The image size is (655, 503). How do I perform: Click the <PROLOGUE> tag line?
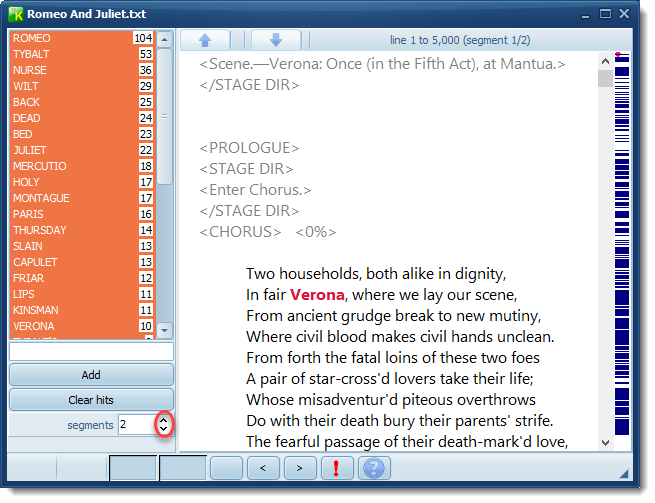click(x=249, y=148)
